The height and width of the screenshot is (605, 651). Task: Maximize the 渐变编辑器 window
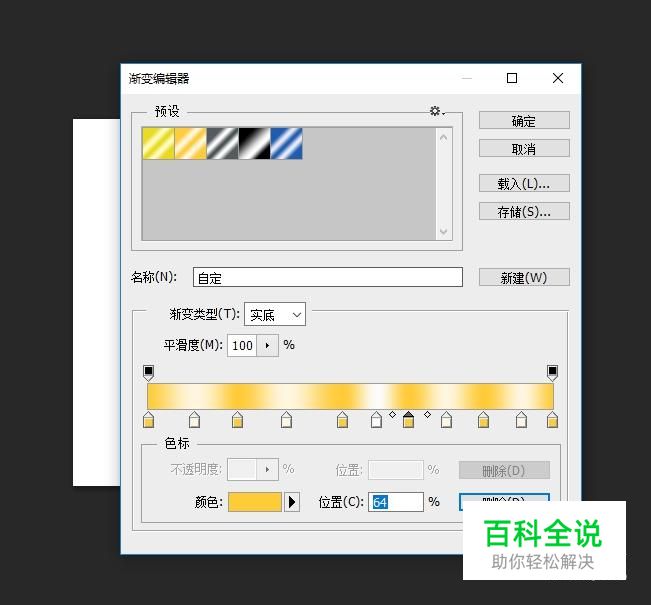[512, 78]
